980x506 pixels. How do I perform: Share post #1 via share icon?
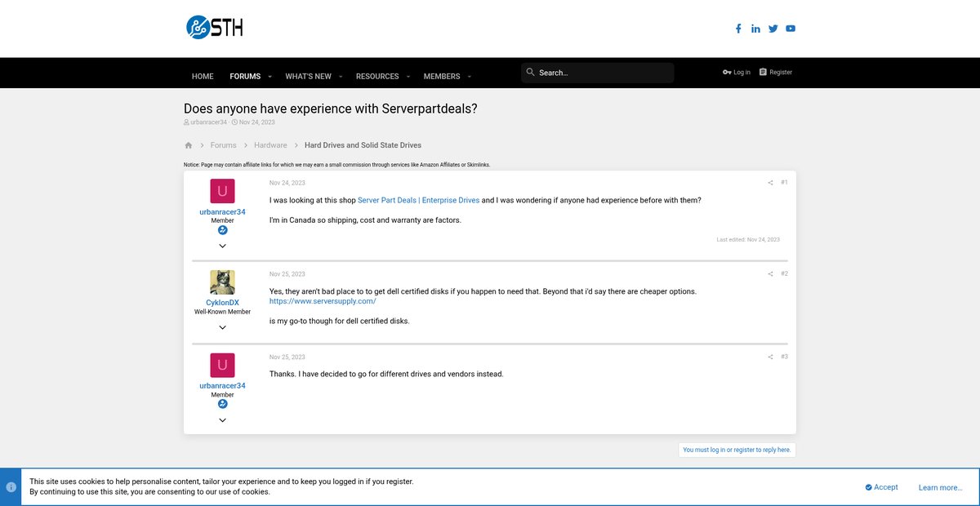click(770, 183)
